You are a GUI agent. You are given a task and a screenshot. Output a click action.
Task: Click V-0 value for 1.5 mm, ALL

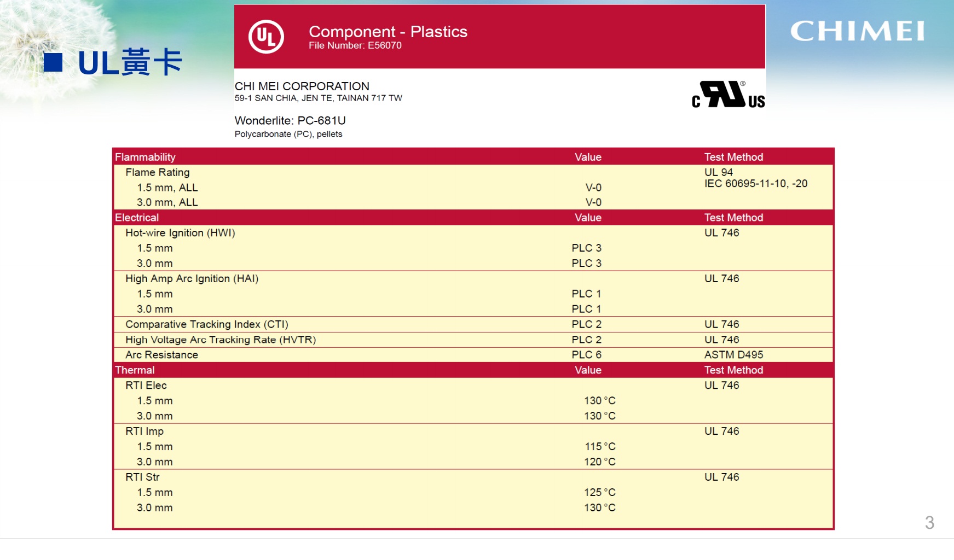pos(594,188)
